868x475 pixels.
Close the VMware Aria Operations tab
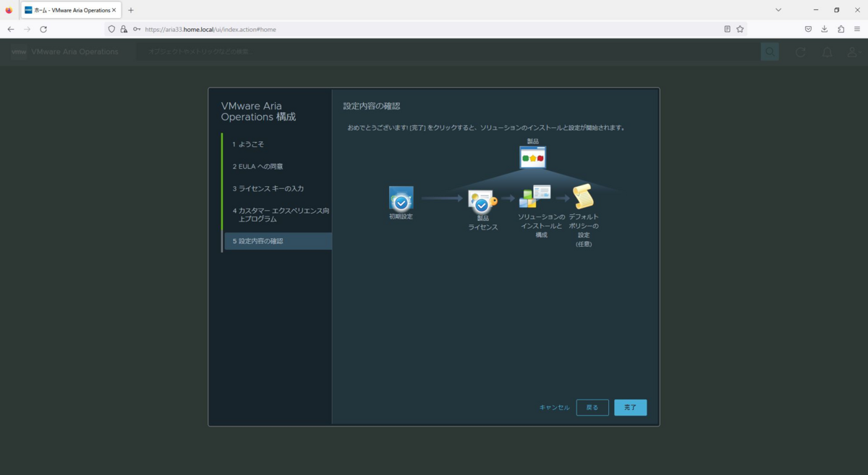click(114, 10)
